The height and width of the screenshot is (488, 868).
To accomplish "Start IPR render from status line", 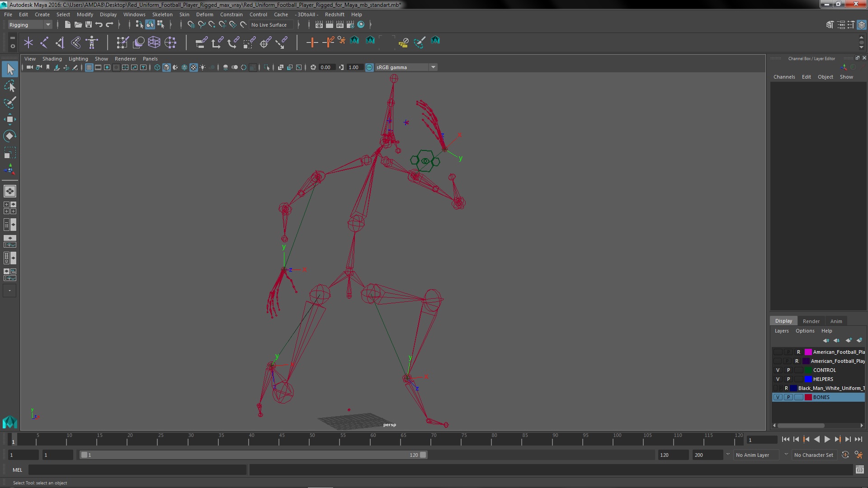I will click(340, 24).
